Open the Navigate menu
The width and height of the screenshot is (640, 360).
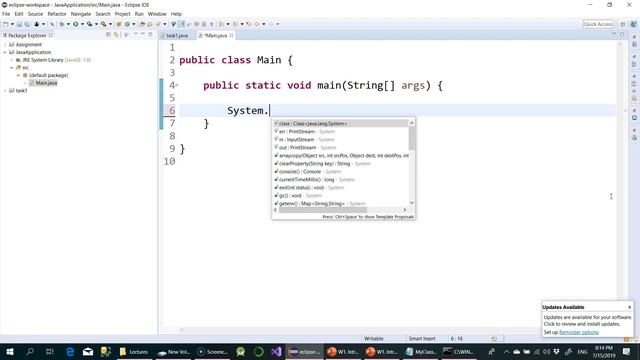(x=81, y=14)
